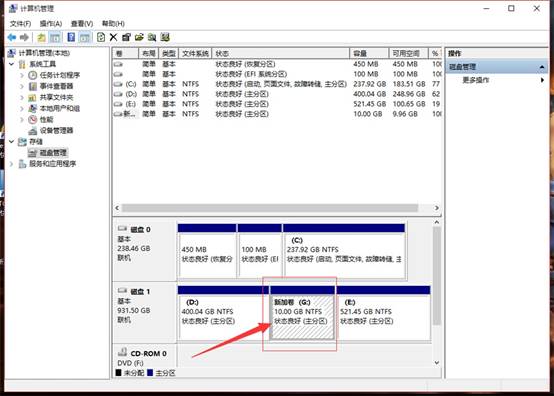The height and width of the screenshot is (396, 554).
Task: Collapse the 存储 node arrow
Action: click(x=12, y=142)
